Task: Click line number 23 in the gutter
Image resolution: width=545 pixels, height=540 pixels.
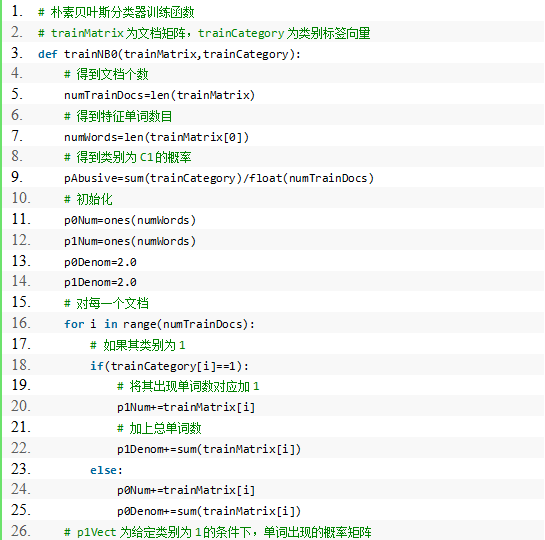Action: [21, 469]
